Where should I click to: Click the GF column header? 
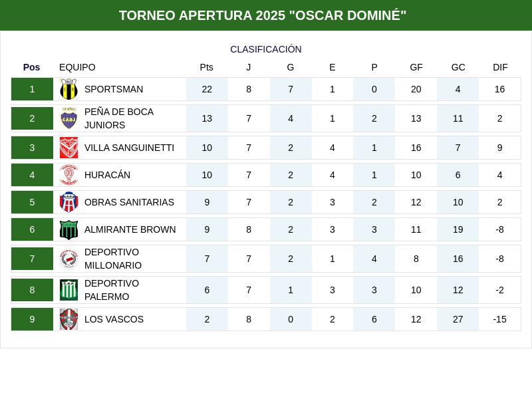(x=416, y=67)
